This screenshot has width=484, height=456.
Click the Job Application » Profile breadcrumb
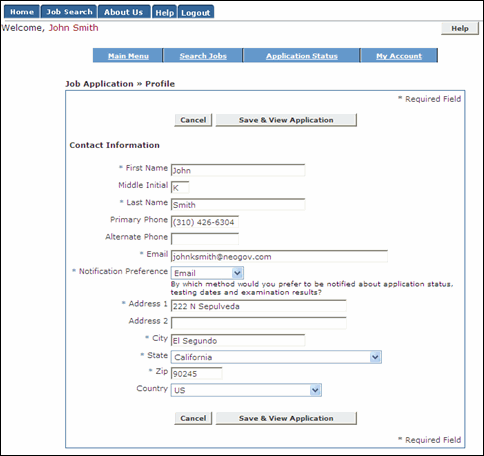pyautogui.click(x=120, y=84)
